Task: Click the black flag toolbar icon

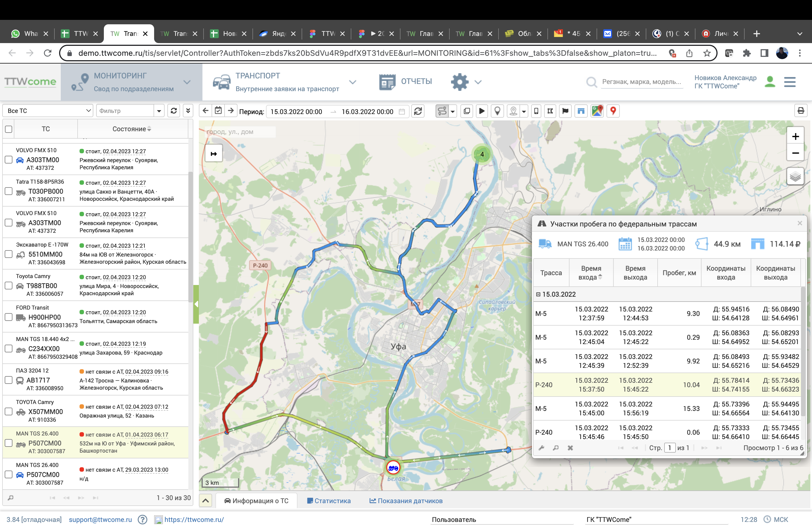Action: tap(565, 111)
